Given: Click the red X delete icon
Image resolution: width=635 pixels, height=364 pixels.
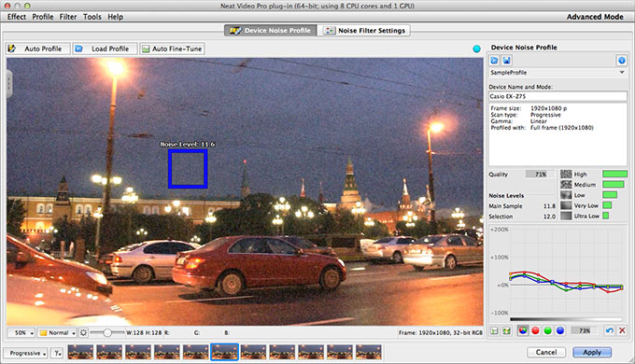Looking at the screenshot, I should tap(623, 330).
